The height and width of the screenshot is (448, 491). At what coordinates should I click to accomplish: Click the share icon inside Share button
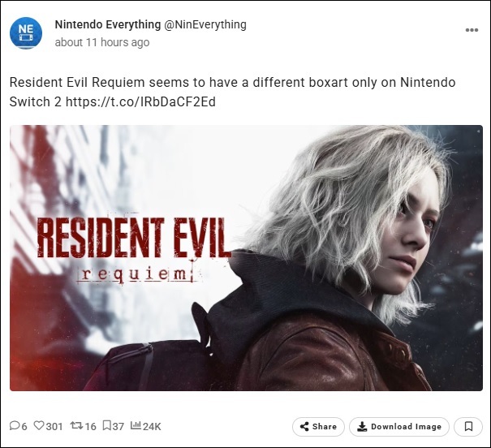coord(304,426)
